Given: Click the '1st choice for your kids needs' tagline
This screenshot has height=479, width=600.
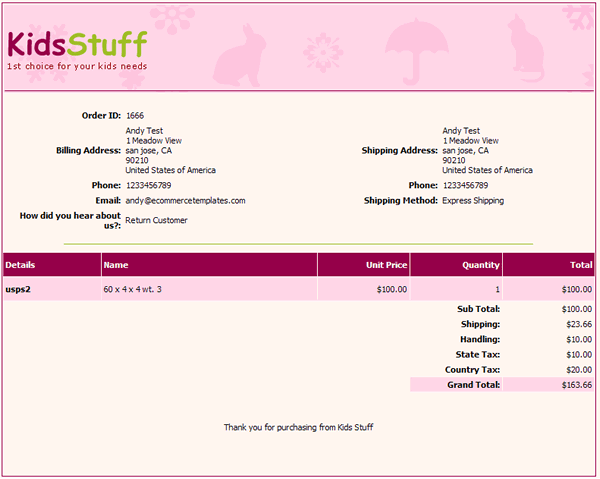Looking at the screenshot, I should [77, 67].
